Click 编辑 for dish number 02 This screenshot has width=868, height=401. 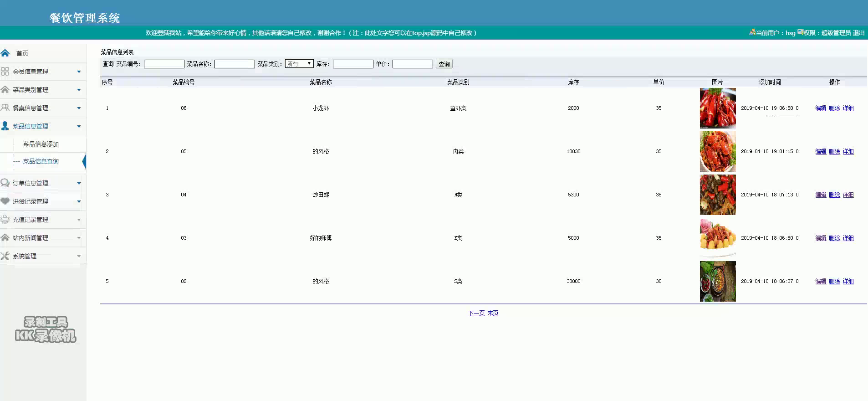tap(821, 281)
